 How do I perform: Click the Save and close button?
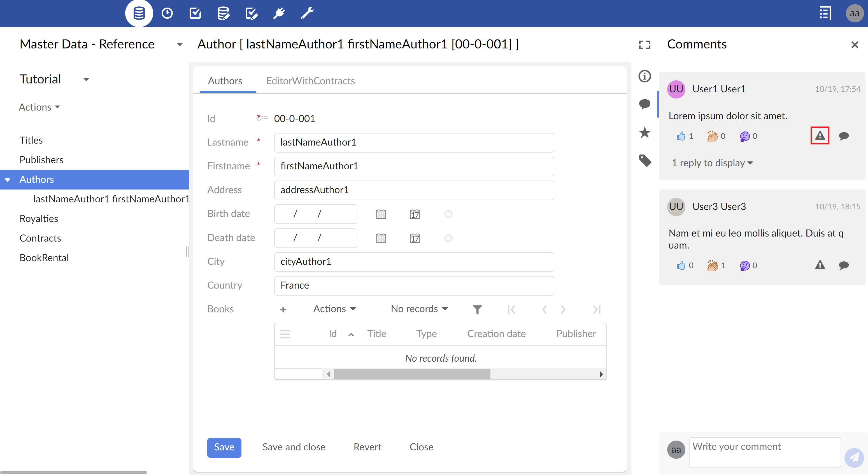[x=294, y=447]
